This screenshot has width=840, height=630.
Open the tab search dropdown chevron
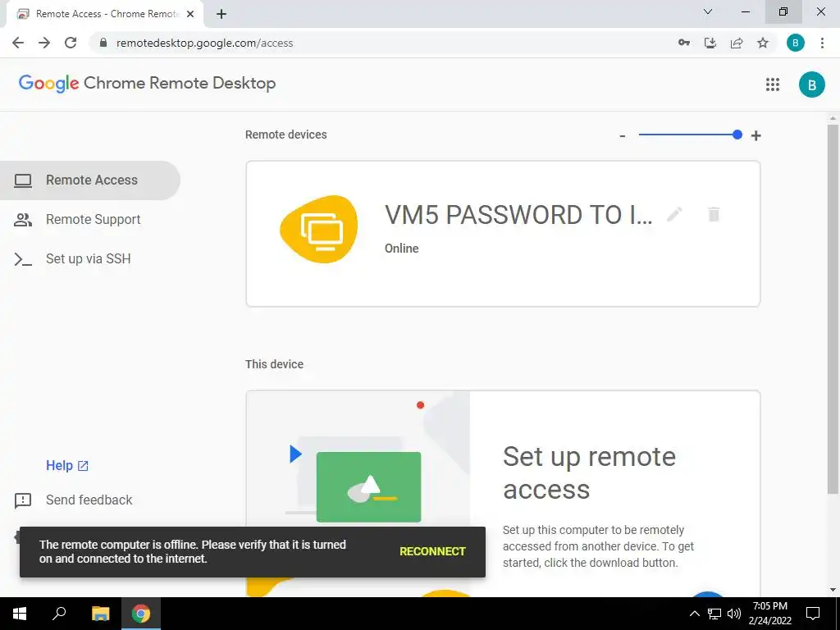[x=708, y=11]
